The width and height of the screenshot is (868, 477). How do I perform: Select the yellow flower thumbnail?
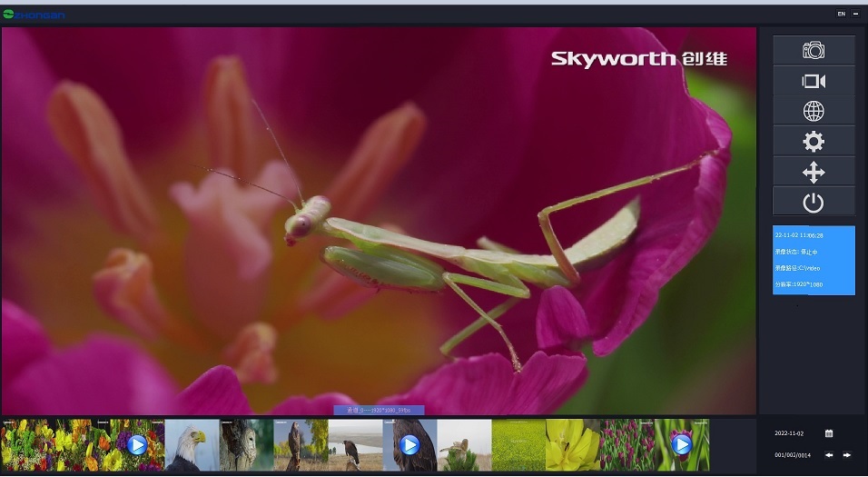point(572,445)
